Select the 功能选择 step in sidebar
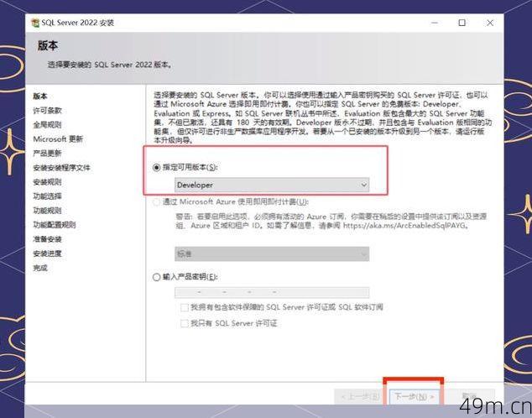532x418 pixels. click(x=48, y=196)
